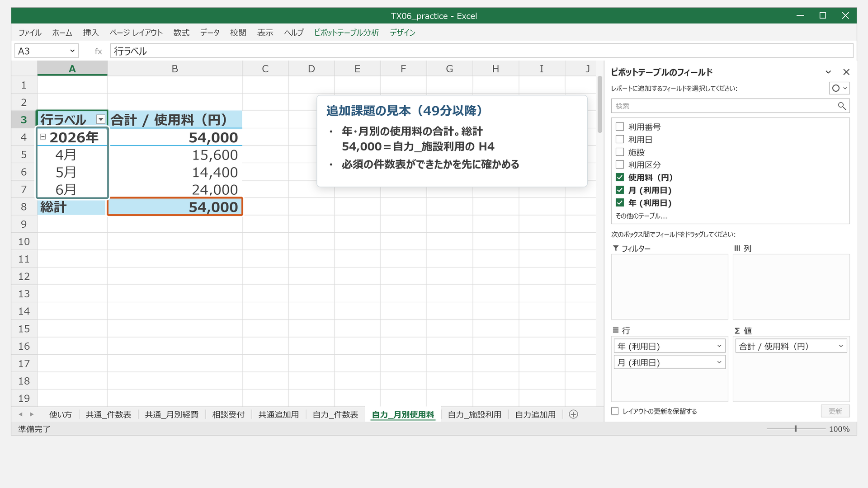Add a new sheet with the plus icon
The image size is (868, 488).
click(573, 414)
